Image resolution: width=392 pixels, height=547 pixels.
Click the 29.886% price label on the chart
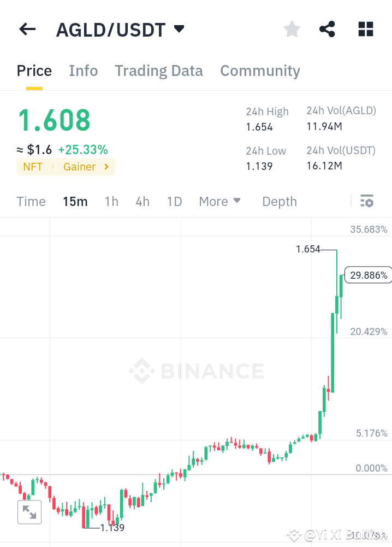tap(369, 275)
